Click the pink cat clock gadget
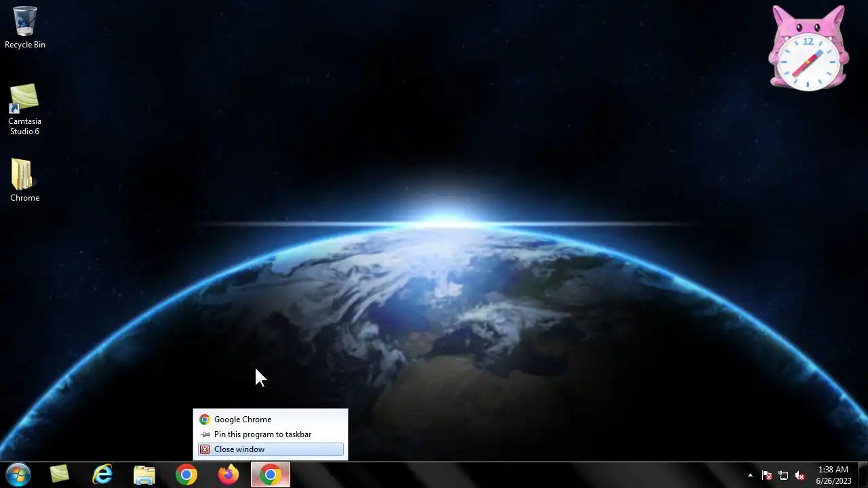Image resolution: width=868 pixels, height=488 pixels. tap(808, 47)
